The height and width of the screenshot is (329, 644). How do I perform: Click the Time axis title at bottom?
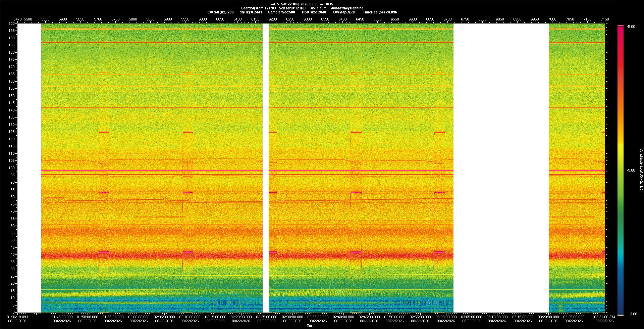[x=310, y=326]
